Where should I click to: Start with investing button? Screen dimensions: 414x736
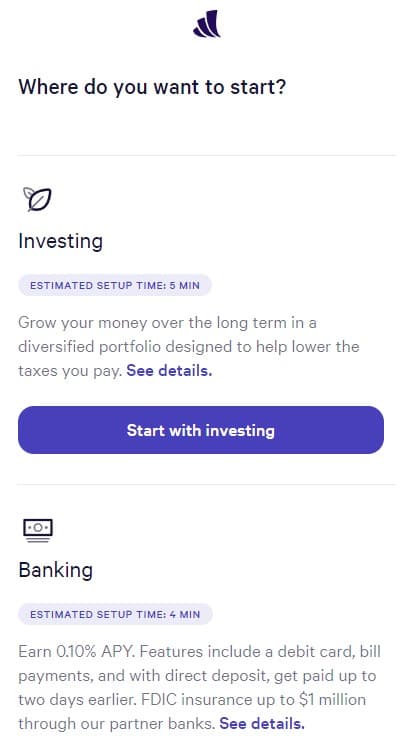click(201, 430)
